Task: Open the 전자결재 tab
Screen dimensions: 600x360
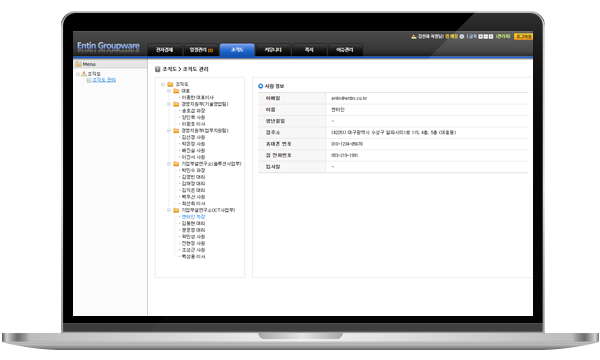Action: pos(165,50)
